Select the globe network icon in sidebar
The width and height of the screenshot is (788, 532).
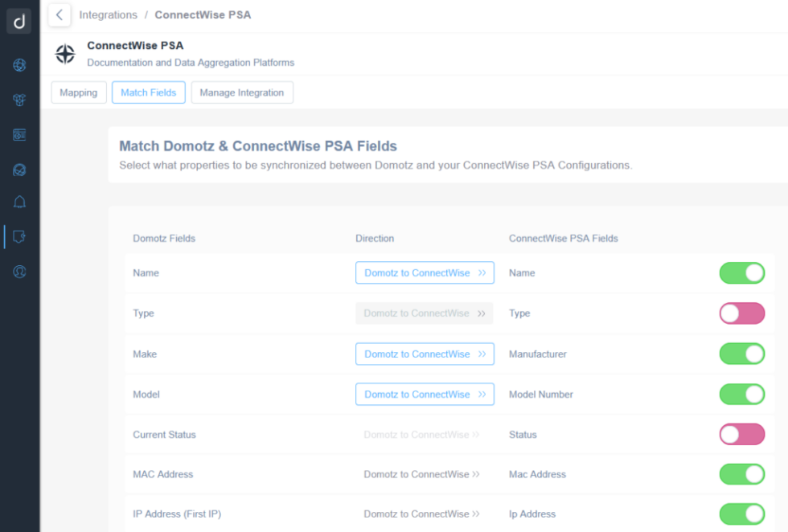(x=19, y=65)
